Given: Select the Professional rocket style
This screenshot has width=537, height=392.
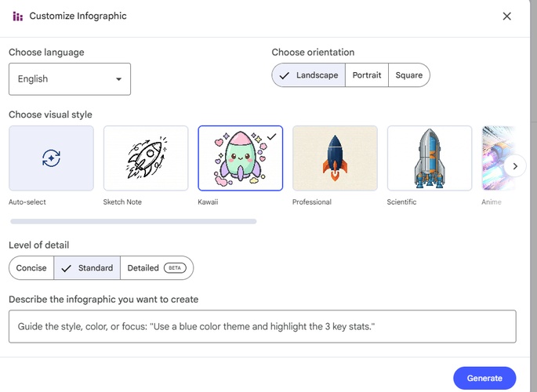Looking at the screenshot, I should 335,158.
